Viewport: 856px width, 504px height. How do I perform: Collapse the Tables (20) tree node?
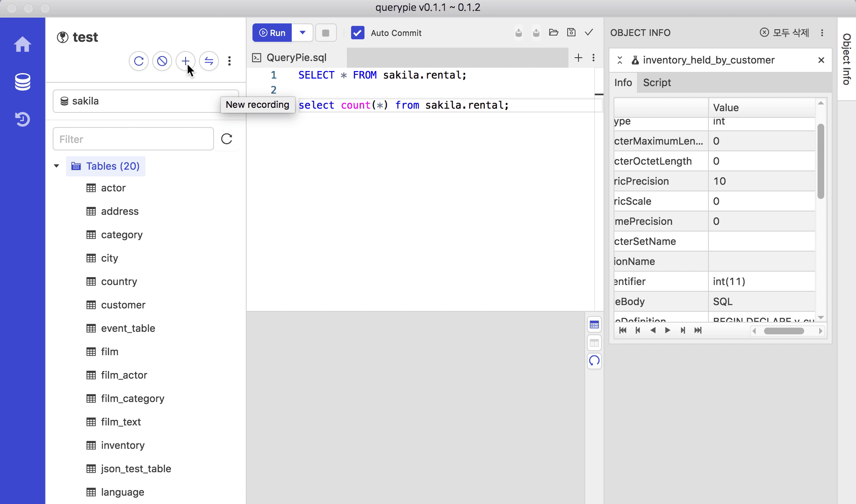pos(56,166)
